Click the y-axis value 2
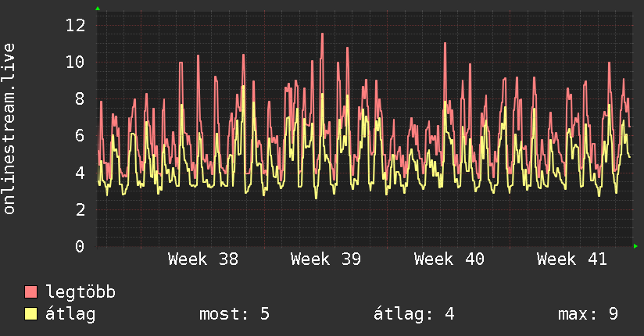Viewport: 644px width, 336px height. 80,210
